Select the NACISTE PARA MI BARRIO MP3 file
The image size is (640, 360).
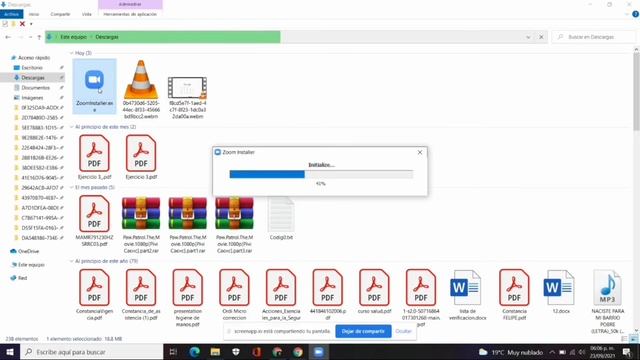[607, 287]
